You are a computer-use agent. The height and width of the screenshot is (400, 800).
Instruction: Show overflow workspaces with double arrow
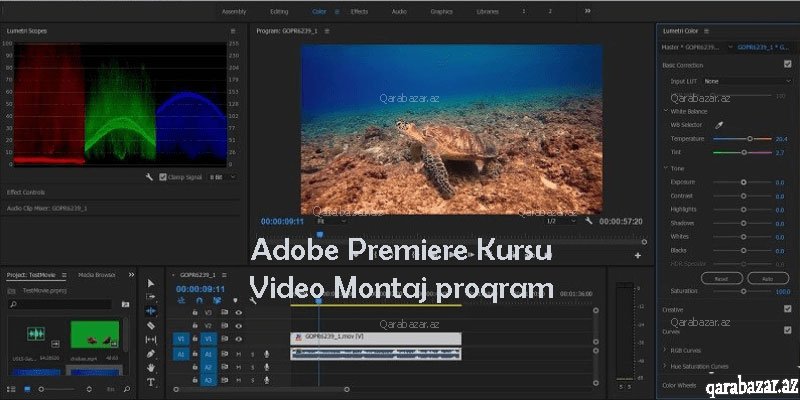pyautogui.click(x=587, y=11)
